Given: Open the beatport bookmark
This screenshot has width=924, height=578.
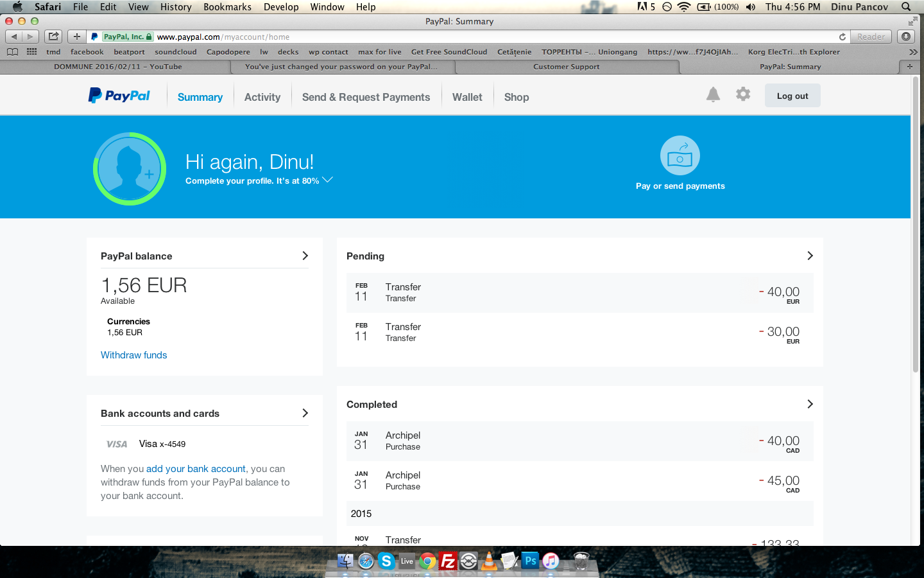Looking at the screenshot, I should [x=129, y=52].
